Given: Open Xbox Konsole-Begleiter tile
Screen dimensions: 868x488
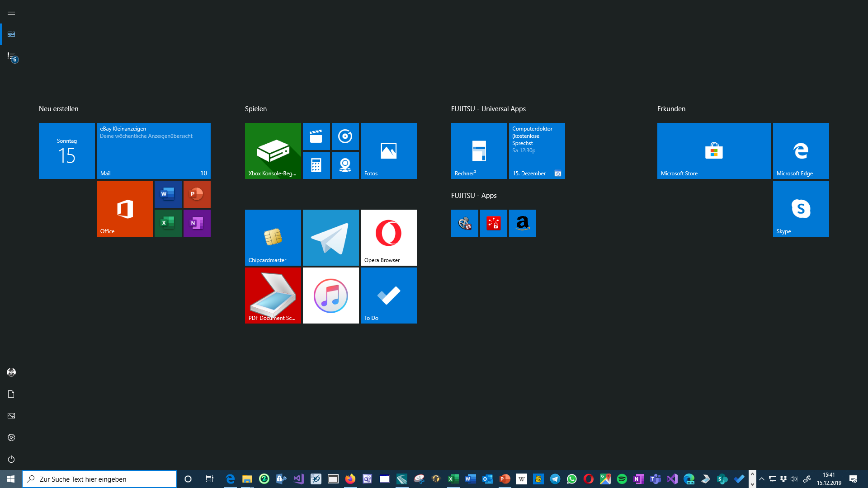Looking at the screenshot, I should pyautogui.click(x=273, y=150).
